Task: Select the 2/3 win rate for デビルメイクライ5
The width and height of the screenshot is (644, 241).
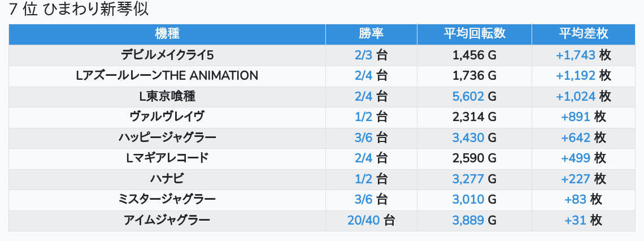Action: pyautogui.click(x=363, y=55)
